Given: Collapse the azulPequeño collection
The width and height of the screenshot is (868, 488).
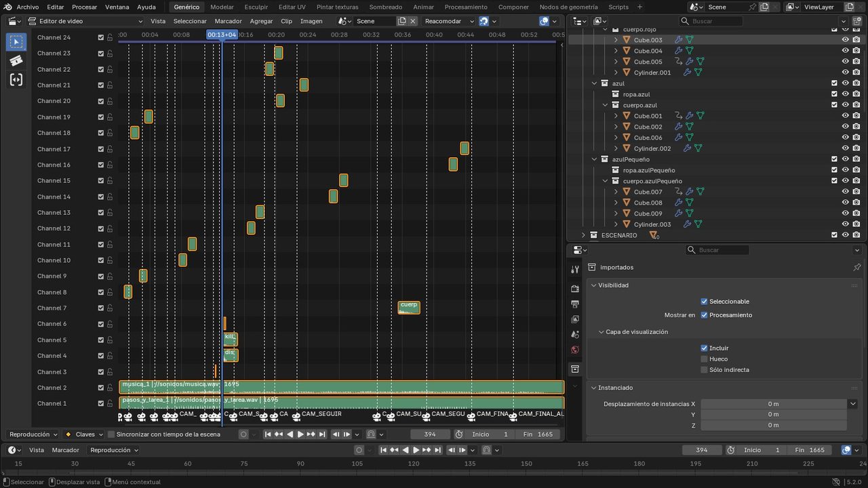Looking at the screenshot, I should (594, 159).
